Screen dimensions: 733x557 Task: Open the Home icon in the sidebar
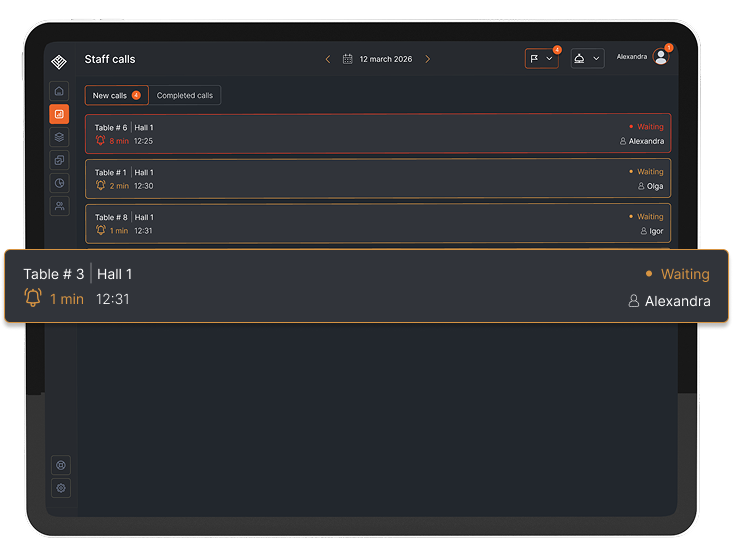click(59, 91)
